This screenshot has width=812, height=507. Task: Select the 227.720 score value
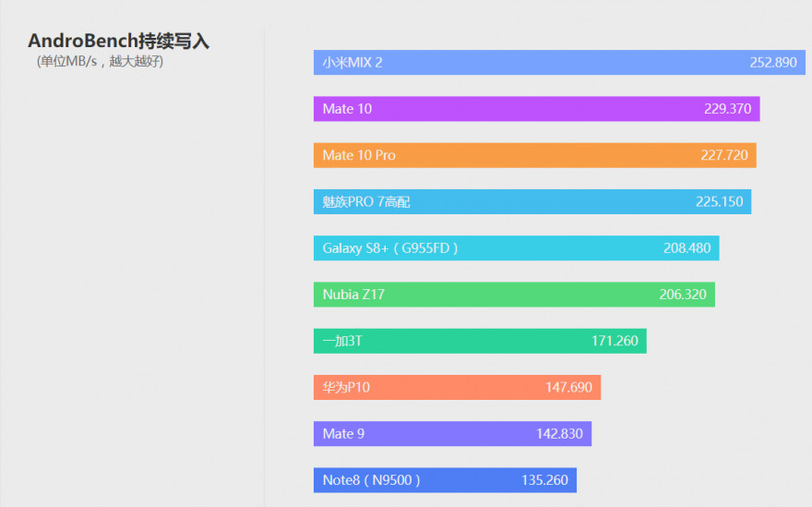[x=724, y=155]
